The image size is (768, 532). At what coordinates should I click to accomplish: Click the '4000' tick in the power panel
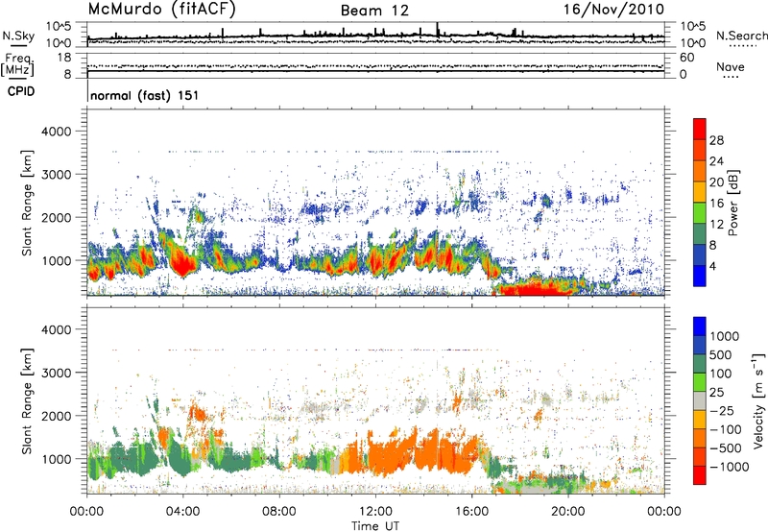point(58,132)
